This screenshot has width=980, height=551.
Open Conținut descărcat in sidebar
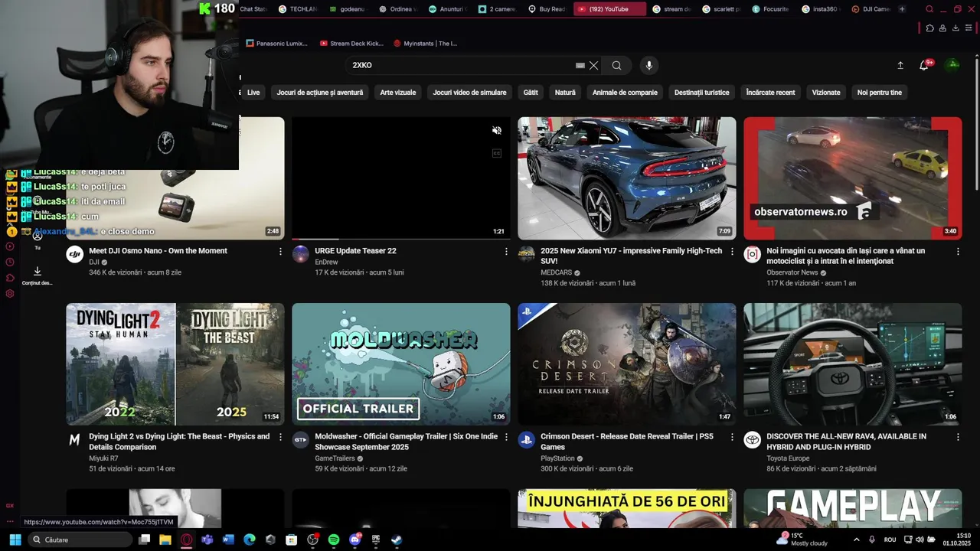(x=37, y=275)
